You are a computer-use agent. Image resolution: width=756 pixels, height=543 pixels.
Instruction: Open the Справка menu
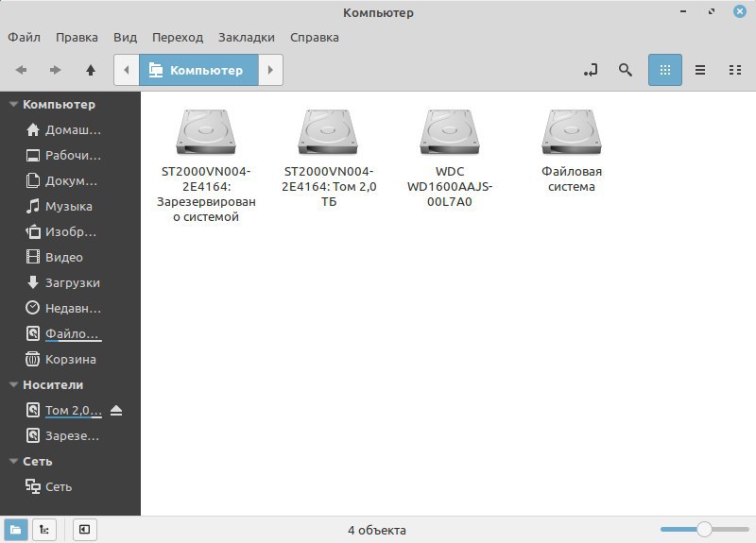315,37
